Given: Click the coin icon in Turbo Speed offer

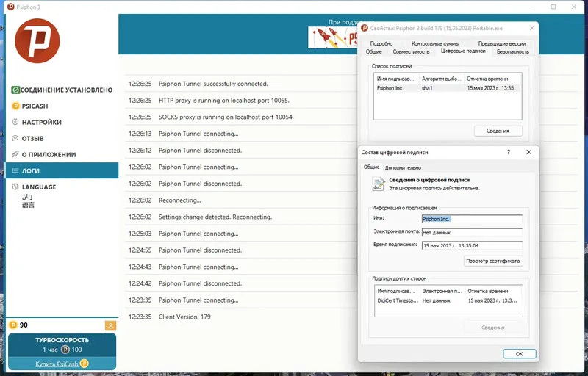Looking at the screenshot, I should click(65, 350).
